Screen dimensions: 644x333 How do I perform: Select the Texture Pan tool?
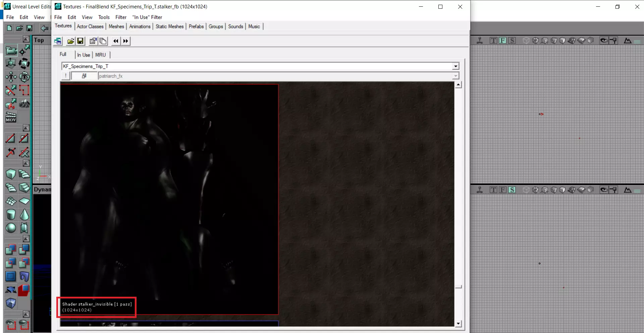point(11,77)
